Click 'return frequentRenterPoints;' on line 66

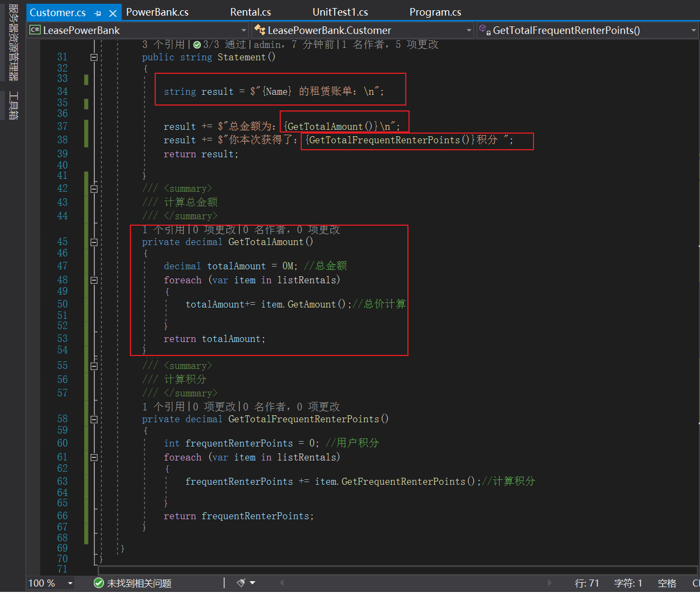point(239,516)
